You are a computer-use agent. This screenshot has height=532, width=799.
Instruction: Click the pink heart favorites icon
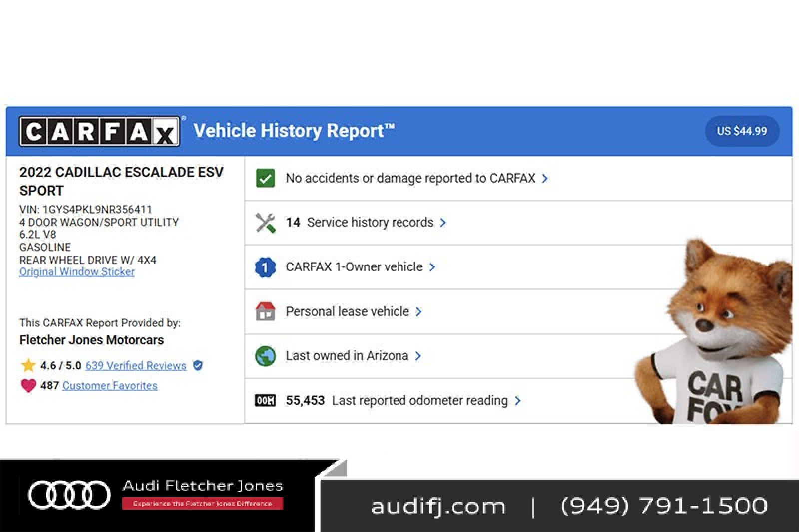pos(28,386)
